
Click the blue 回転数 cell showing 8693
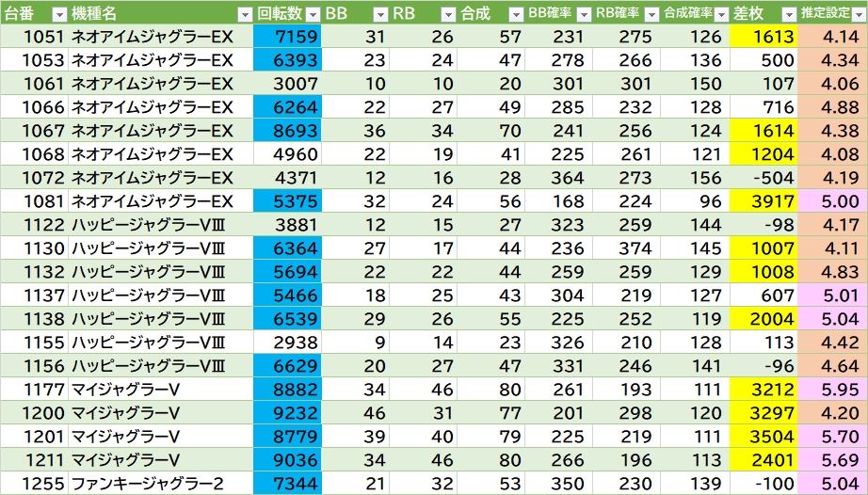point(287,131)
